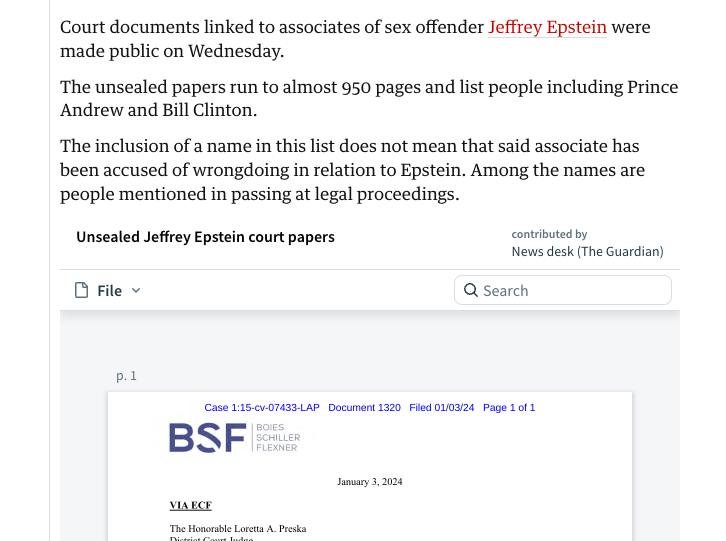Click the BSF Boies Schiller Flexner logo

click(235, 437)
